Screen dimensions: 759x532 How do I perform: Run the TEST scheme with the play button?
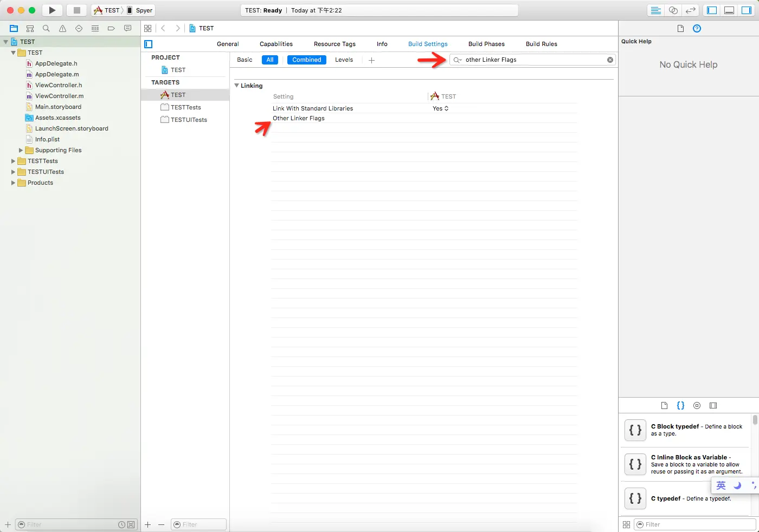pyautogui.click(x=52, y=10)
